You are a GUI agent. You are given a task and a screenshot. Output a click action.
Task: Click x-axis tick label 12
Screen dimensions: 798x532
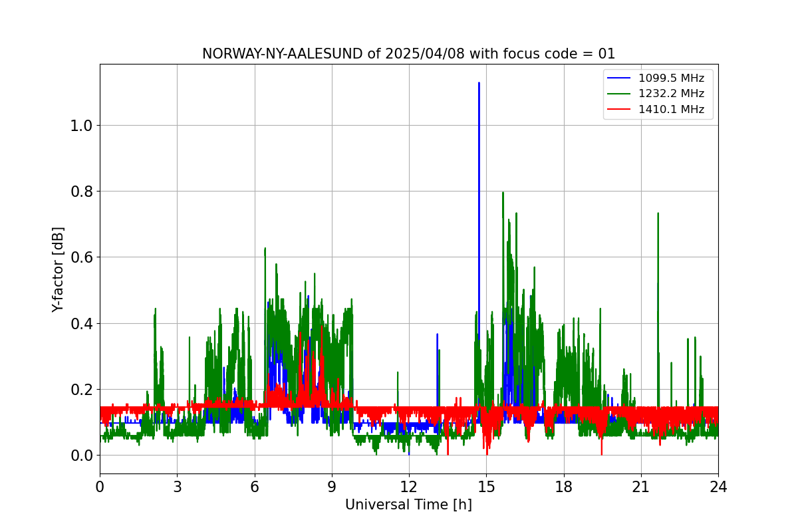[409, 487]
